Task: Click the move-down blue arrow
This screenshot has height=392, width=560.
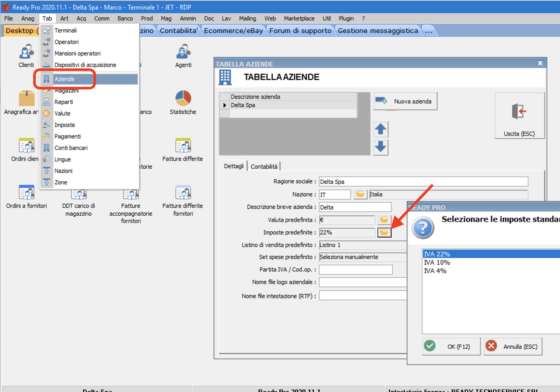Action: point(381,147)
